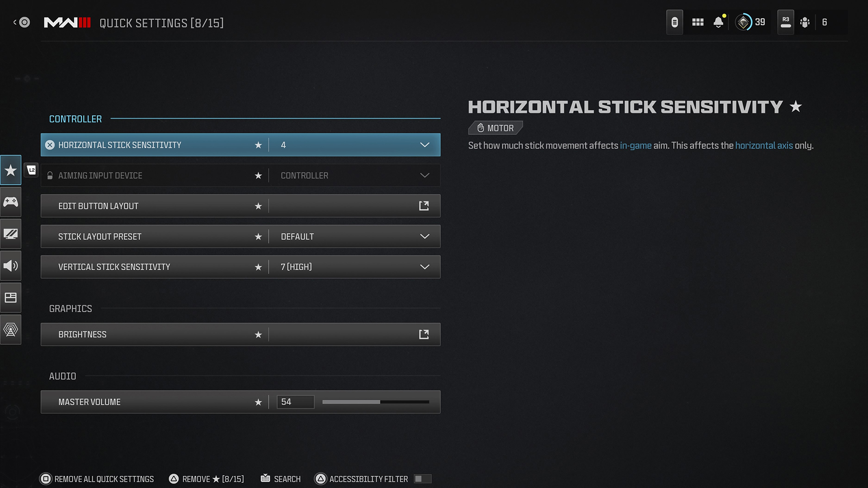Click the Master Volume input field
The image size is (868, 488).
tap(294, 402)
